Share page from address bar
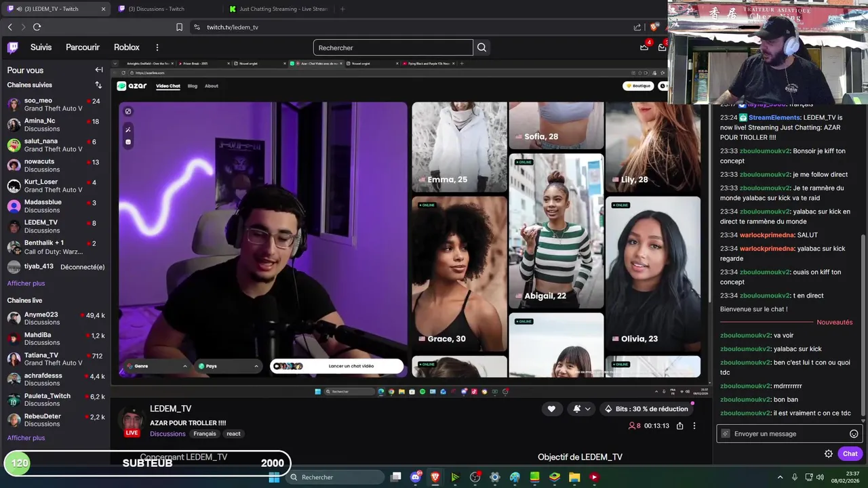This screenshot has width=868, height=488. [x=637, y=27]
